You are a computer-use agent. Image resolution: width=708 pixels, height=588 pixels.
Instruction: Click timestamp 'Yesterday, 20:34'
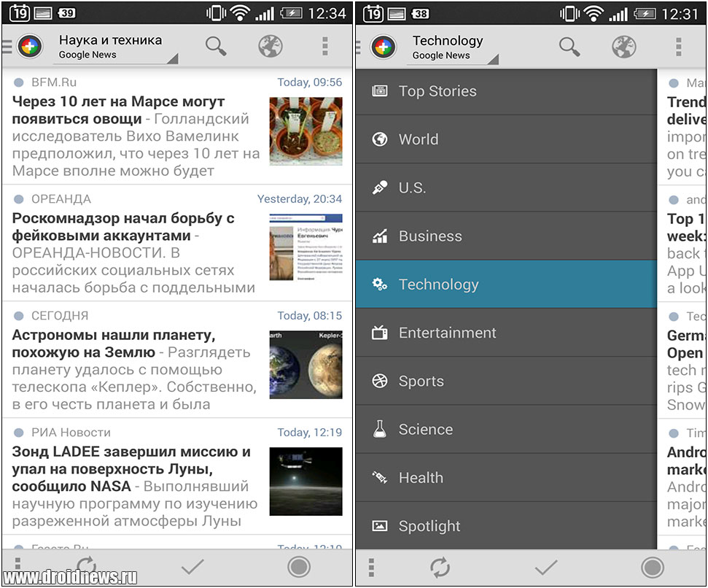point(300,199)
